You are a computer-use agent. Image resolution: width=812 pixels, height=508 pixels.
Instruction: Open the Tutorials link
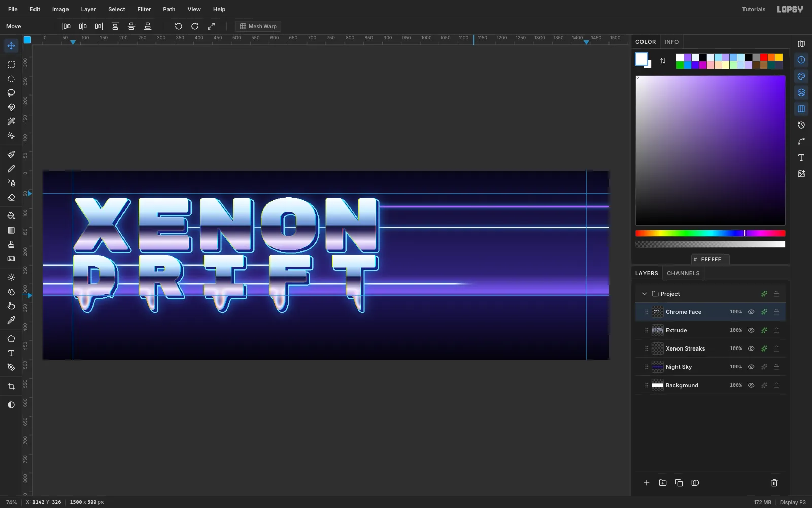point(754,9)
